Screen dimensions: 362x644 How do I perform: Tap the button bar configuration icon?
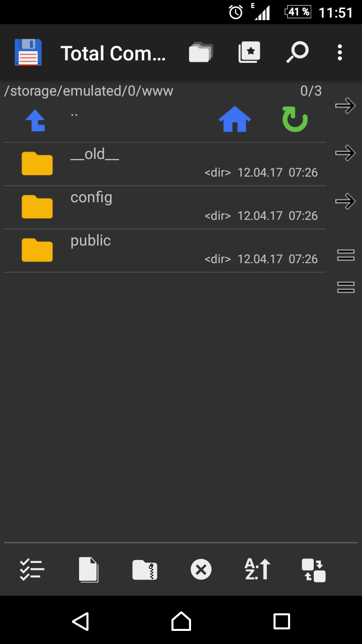pyautogui.click(x=314, y=570)
